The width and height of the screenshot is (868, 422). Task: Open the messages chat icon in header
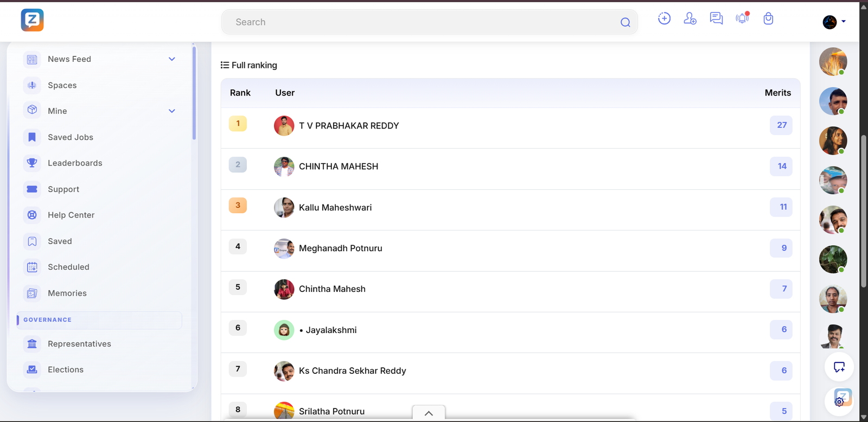(716, 18)
